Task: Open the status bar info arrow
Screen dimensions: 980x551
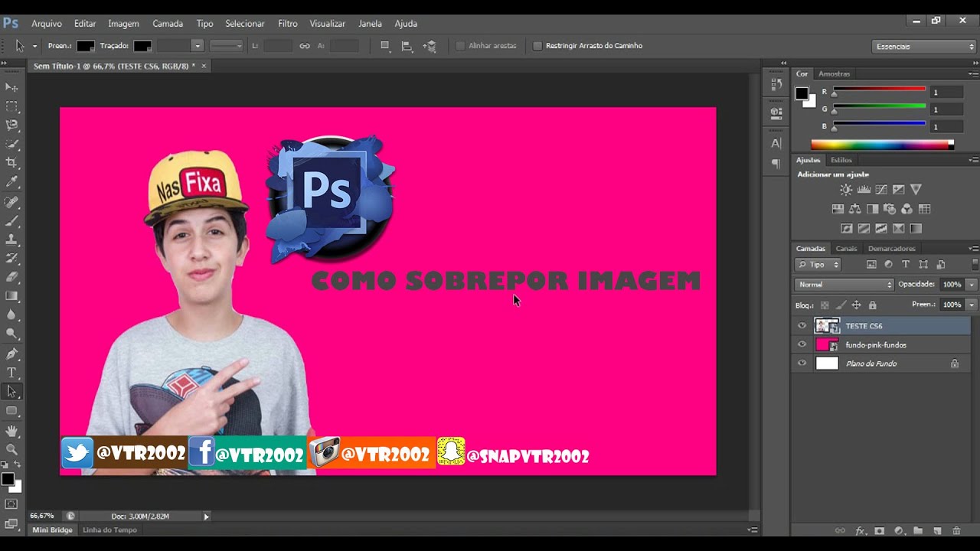Action: (x=206, y=517)
